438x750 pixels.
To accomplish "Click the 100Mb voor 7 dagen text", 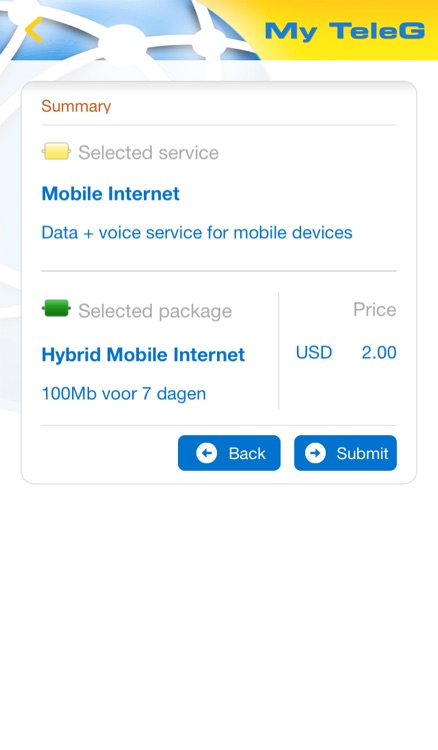I will pyautogui.click(x=124, y=394).
